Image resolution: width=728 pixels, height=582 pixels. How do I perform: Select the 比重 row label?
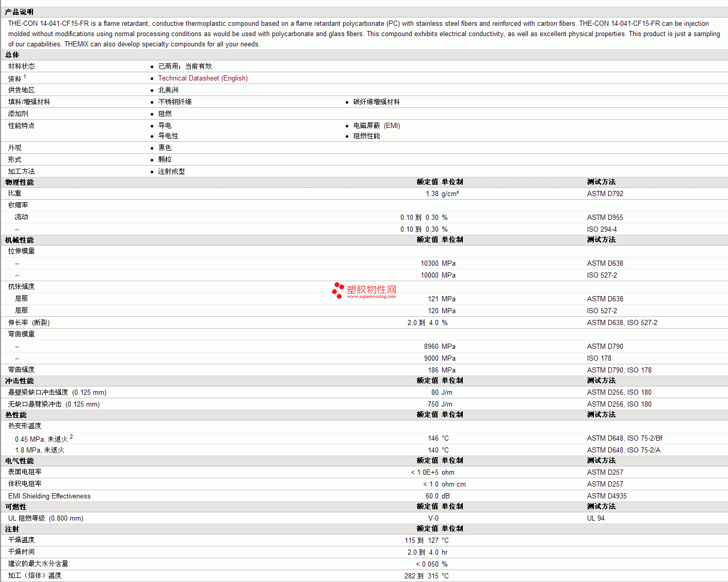click(x=15, y=193)
